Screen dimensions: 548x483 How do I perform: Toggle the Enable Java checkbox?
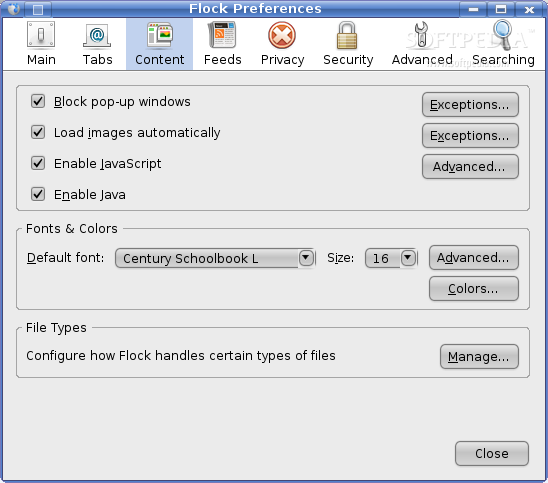click(x=38, y=194)
